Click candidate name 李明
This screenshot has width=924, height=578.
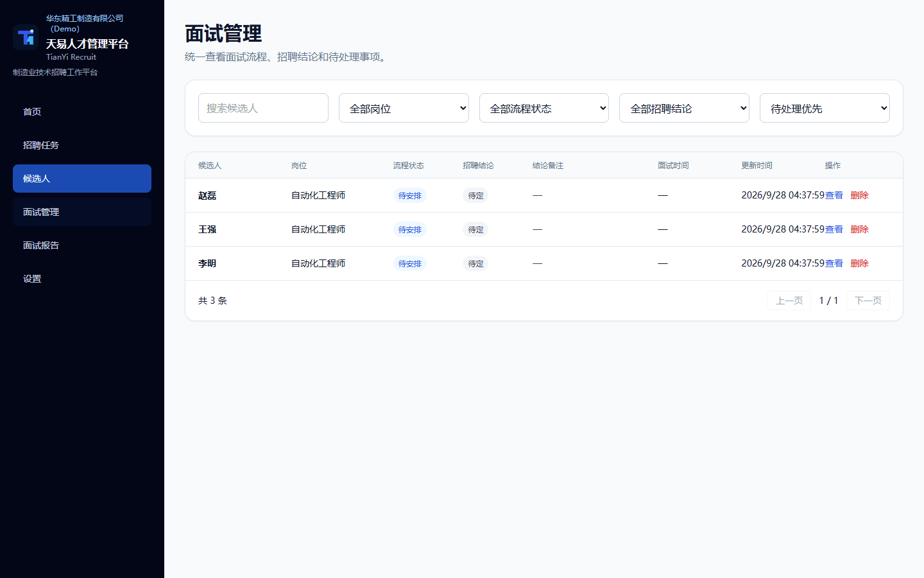(x=207, y=264)
